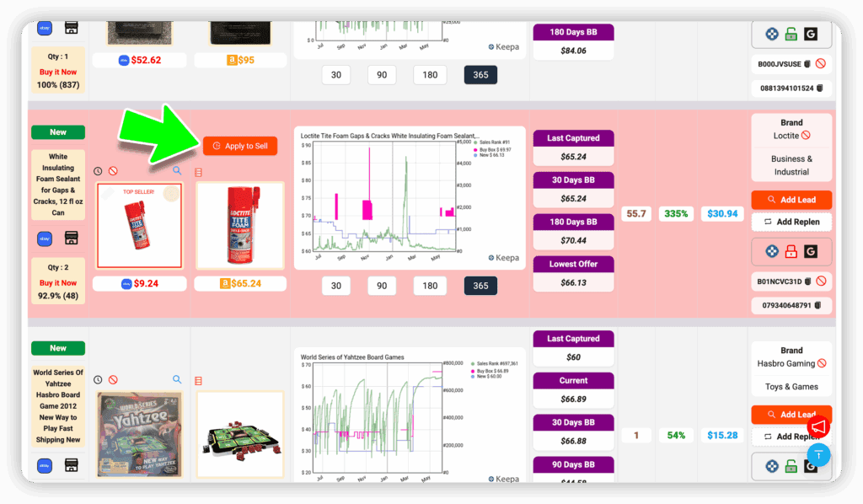863x504 pixels.
Task: Click the World Series of Yahtzee chart
Action: pos(410,416)
